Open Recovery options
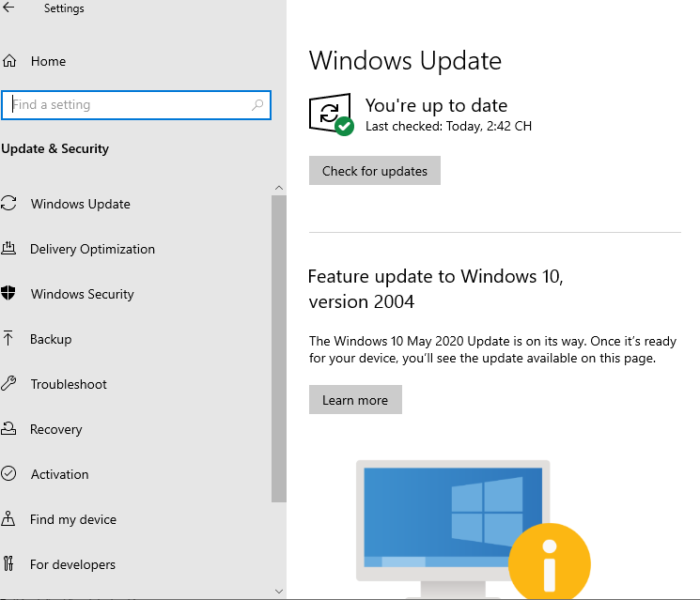The image size is (700, 600). (56, 429)
